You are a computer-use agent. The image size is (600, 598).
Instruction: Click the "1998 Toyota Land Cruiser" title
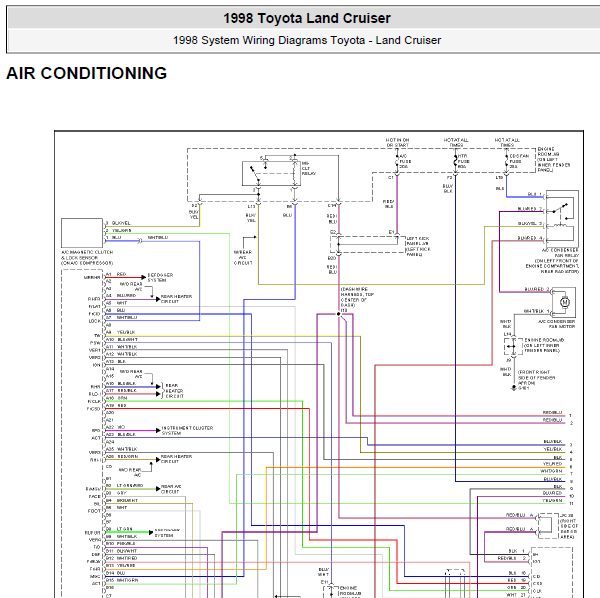(307, 18)
